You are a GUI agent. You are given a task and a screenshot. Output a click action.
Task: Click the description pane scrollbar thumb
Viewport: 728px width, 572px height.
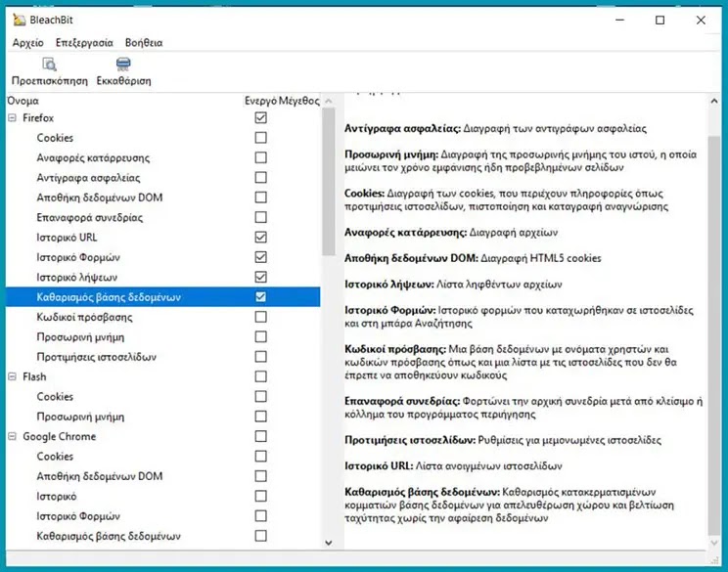[x=714, y=335]
